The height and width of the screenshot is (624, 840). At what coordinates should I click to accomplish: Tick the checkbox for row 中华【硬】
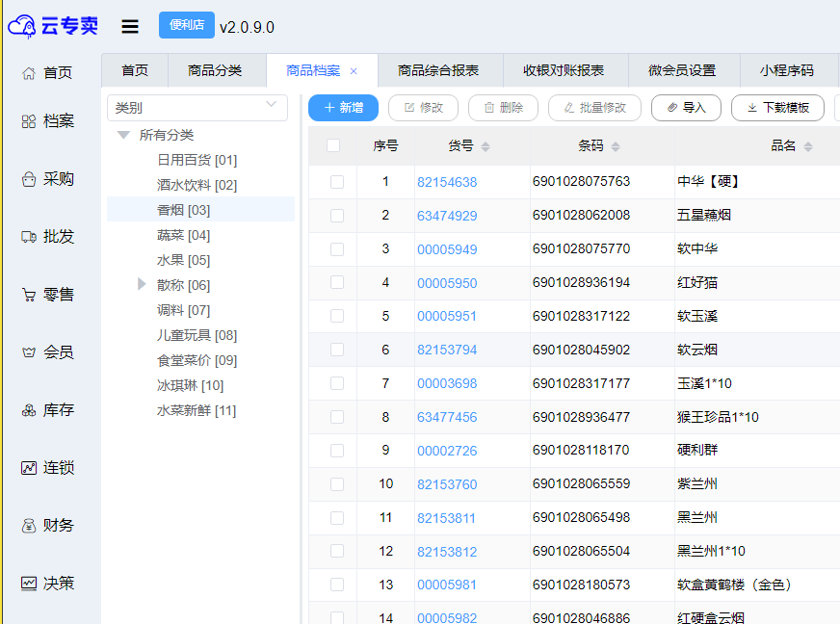pos(337,182)
